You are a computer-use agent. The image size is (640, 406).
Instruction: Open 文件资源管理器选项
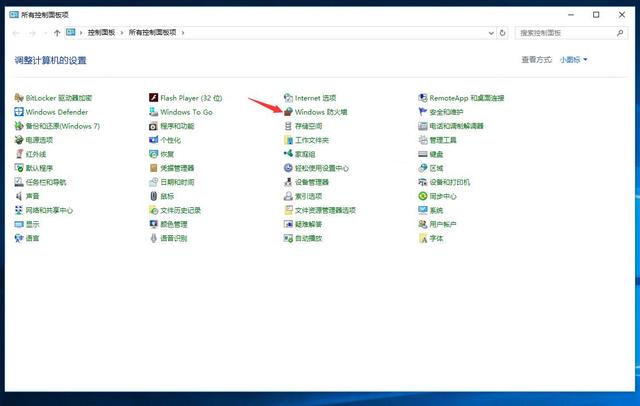pos(320,210)
